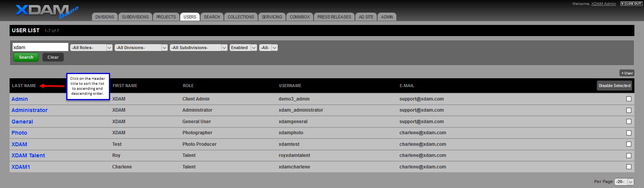Image resolution: width=644 pixels, height=188 pixels.
Task: Open the Administrator user link
Action: click(x=30, y=110)
